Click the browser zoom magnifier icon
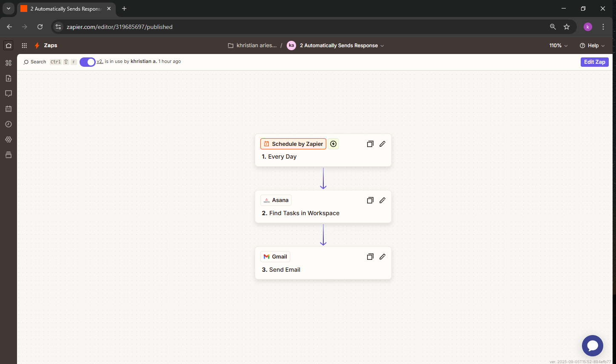 pyautogui.click(x=553, y=27)
